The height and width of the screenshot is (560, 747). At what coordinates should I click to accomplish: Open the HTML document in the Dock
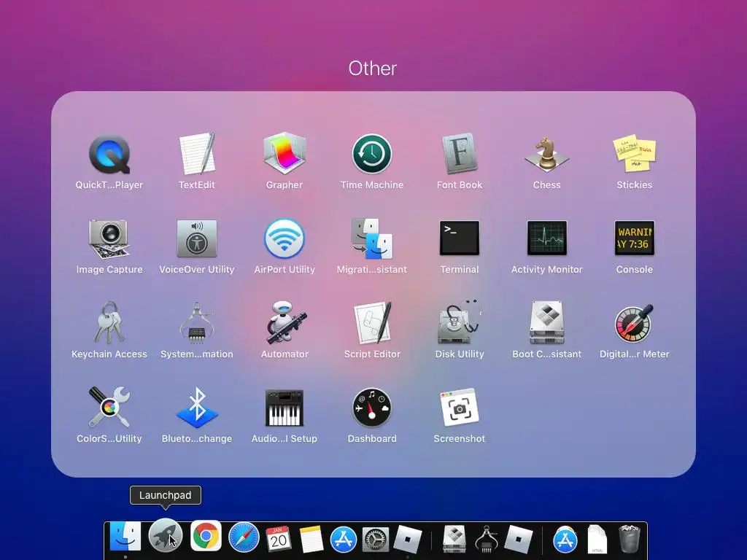[597, 539]
